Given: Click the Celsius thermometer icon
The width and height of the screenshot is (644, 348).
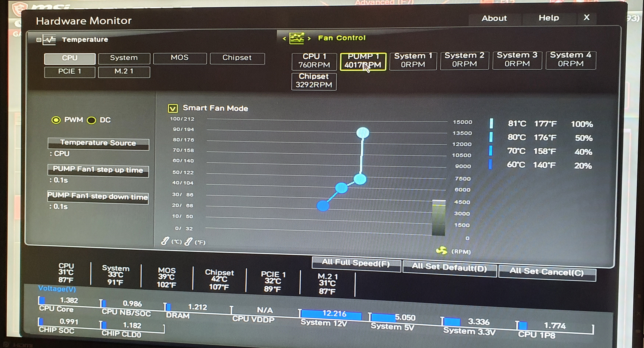Looking at the screenshot, I should (165, 241).
